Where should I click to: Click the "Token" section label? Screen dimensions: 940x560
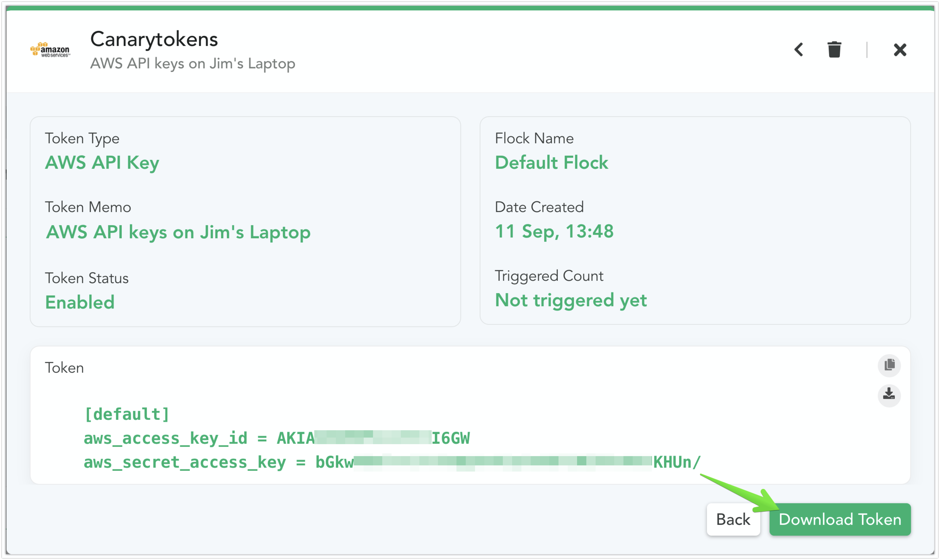[x=64, y=368]
